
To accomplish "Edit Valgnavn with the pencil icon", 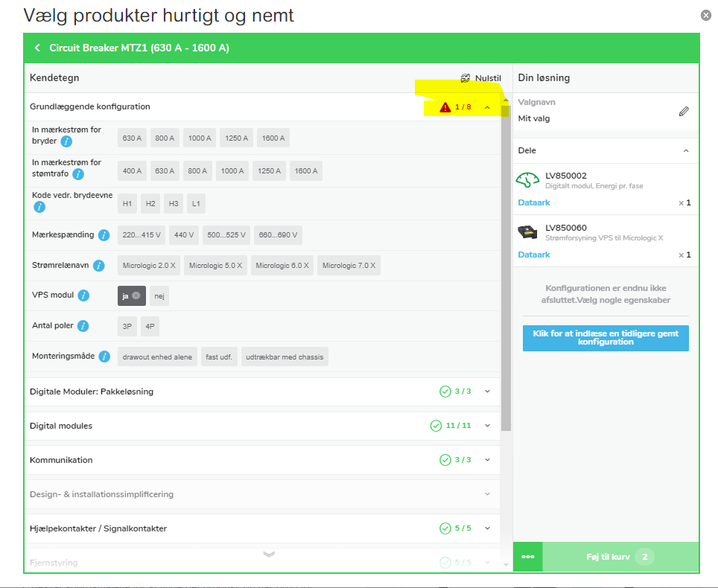I will point(684,111).
